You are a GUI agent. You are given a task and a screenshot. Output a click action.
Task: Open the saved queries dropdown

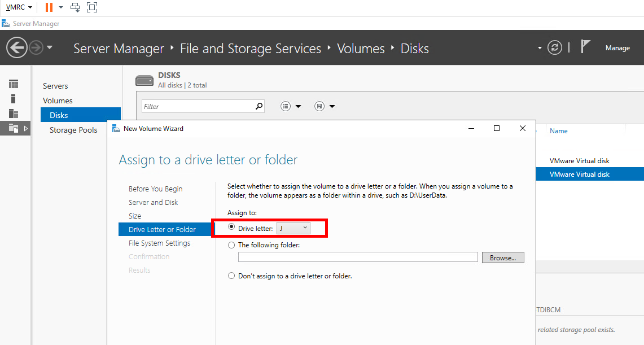click(x=325, y=106)
